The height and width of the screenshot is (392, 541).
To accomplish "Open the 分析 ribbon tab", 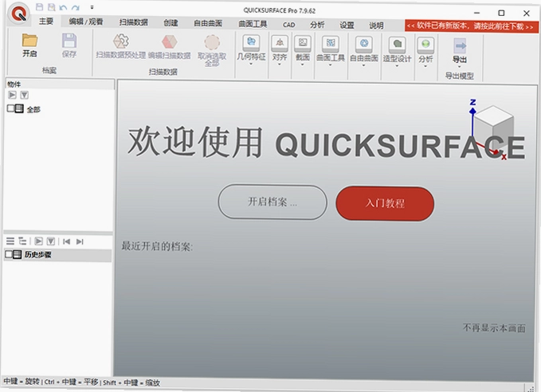I will pyautogui.click(x=317, y=25).
